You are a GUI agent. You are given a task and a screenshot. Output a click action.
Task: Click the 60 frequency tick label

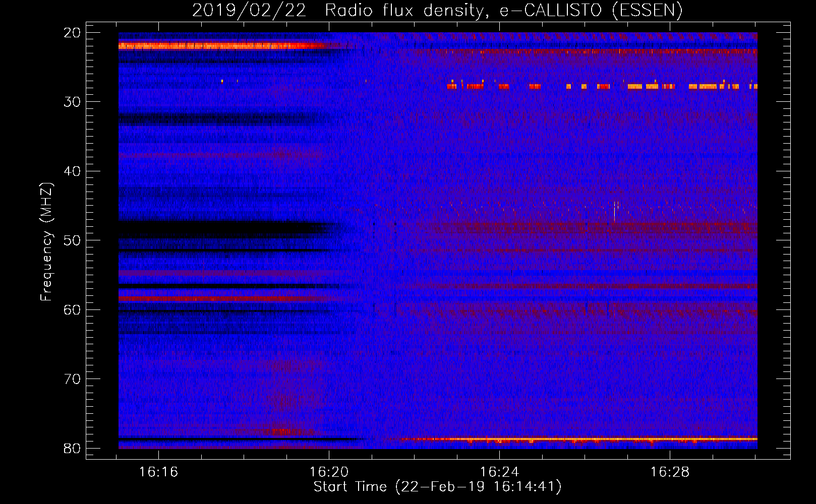[72, 309]
